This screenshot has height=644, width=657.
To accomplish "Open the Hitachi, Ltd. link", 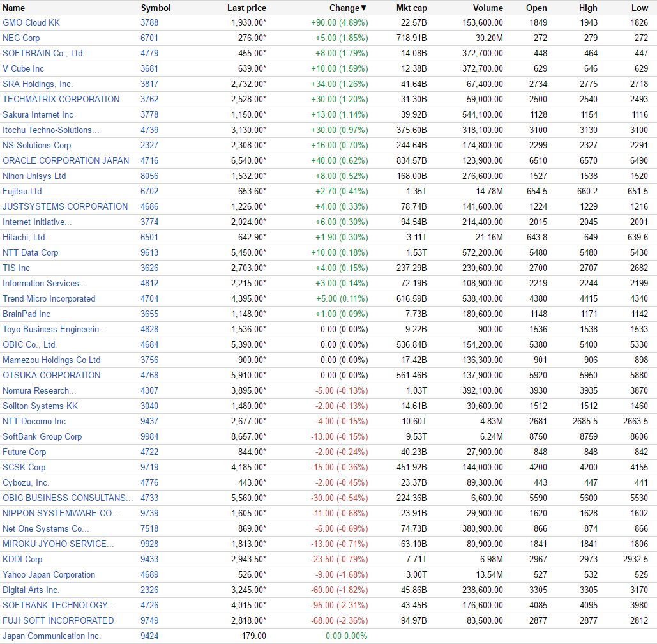I will 24,237.
